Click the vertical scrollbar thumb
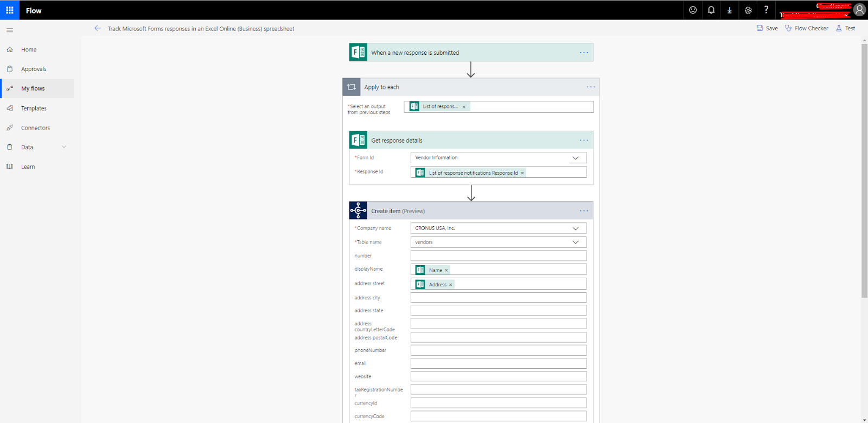 click(x=864, y=171)
